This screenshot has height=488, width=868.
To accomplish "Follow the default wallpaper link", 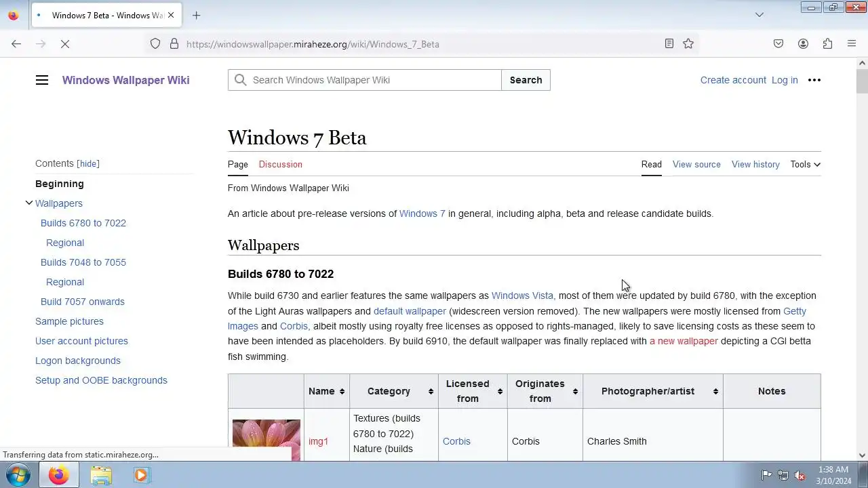I will 410,311.
